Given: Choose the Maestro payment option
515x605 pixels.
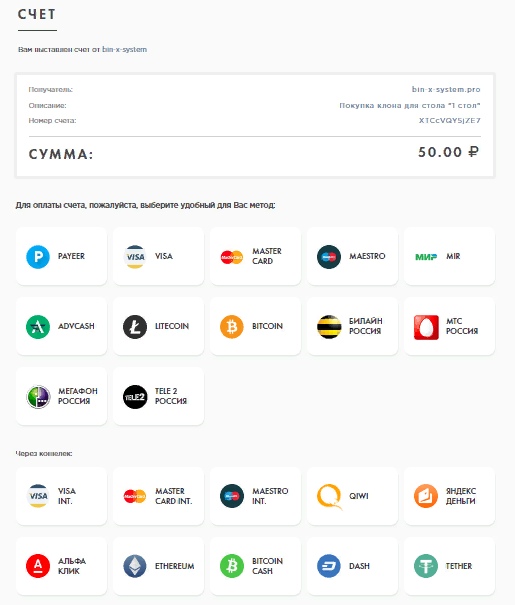Looking at the screenshot, I should (353, 256).
